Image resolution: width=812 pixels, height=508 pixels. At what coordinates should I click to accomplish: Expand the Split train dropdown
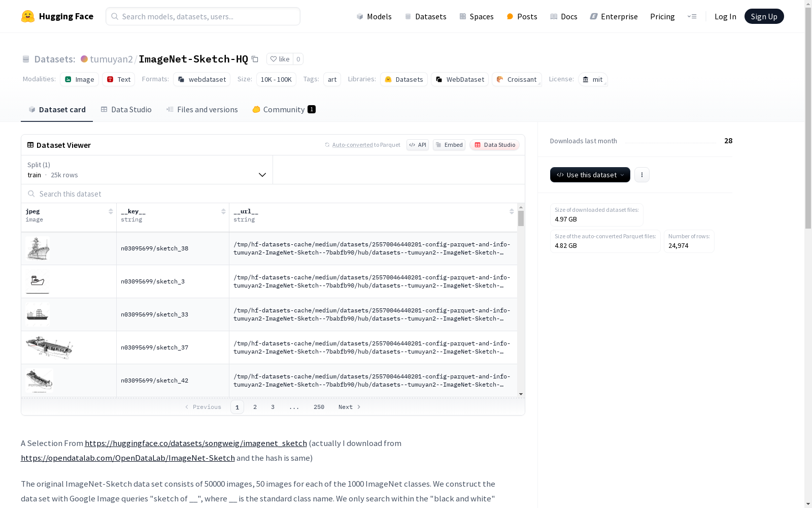tap(147, 170)
